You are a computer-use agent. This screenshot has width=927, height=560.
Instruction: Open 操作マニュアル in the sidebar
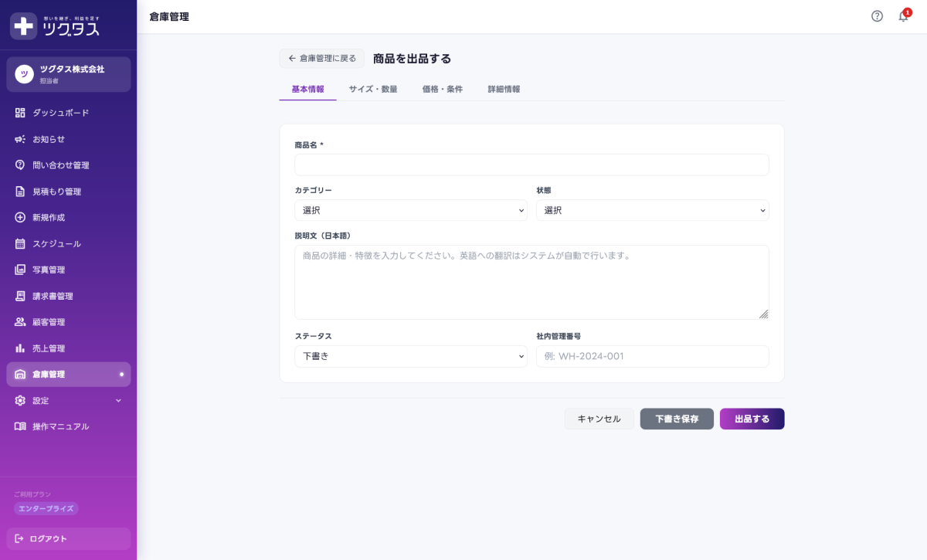click(x=69, y=426)
